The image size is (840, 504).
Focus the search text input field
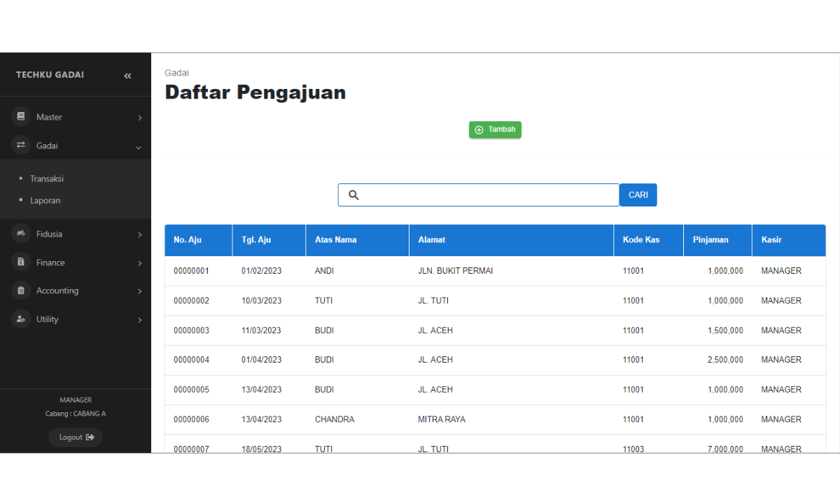[x=489, y=195]
